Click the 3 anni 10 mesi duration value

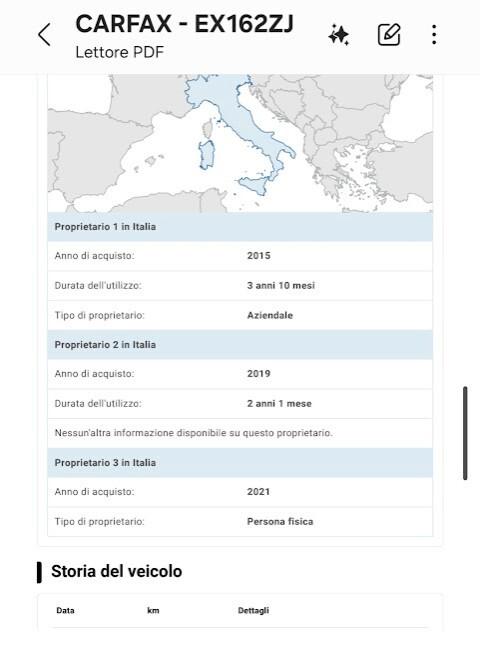click(281, 285)
